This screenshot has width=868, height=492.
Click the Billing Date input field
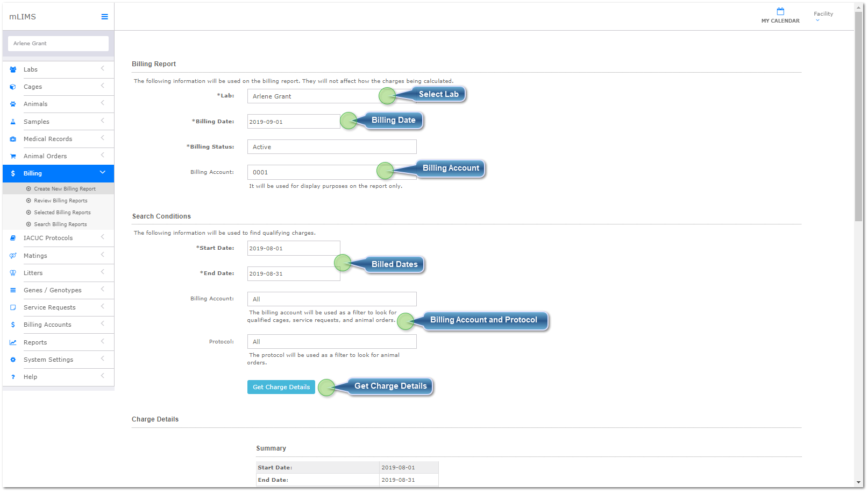294,122
